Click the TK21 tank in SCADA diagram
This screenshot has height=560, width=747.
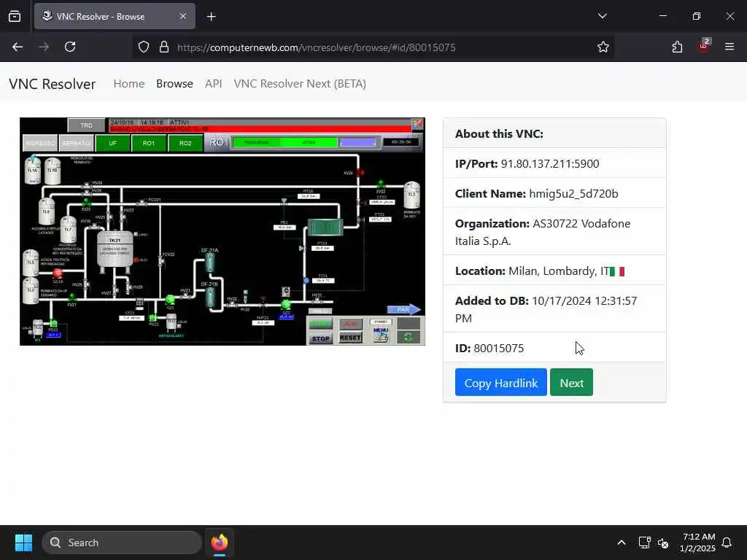pos(115,250)
